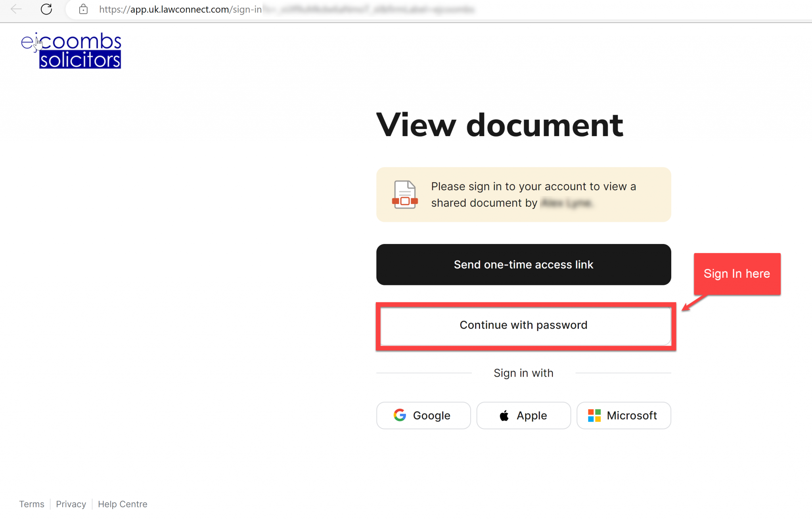Image resolution: width=812 pixels, height=519 pixels.
Task: Click Continue with password
Action: (x=523, y=325)
